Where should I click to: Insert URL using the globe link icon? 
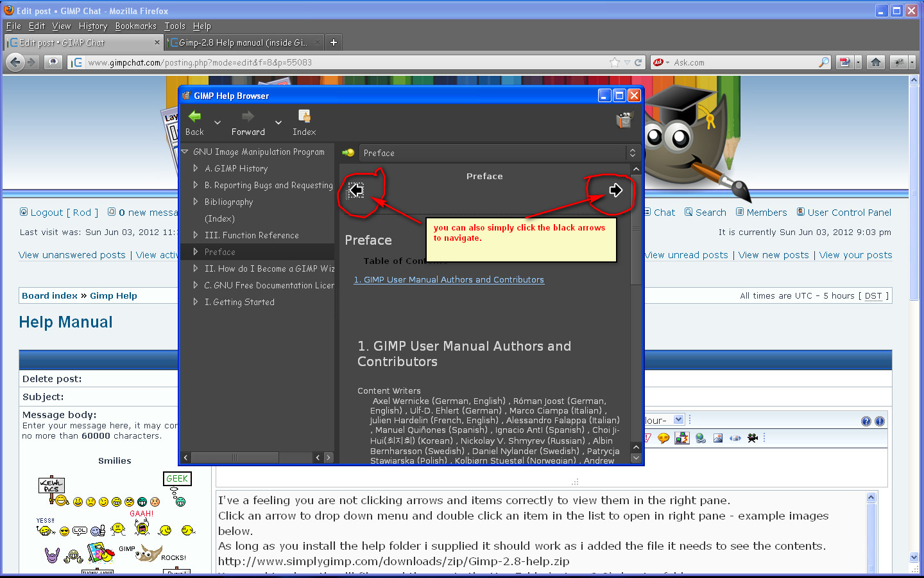click(x=701, y=438)
